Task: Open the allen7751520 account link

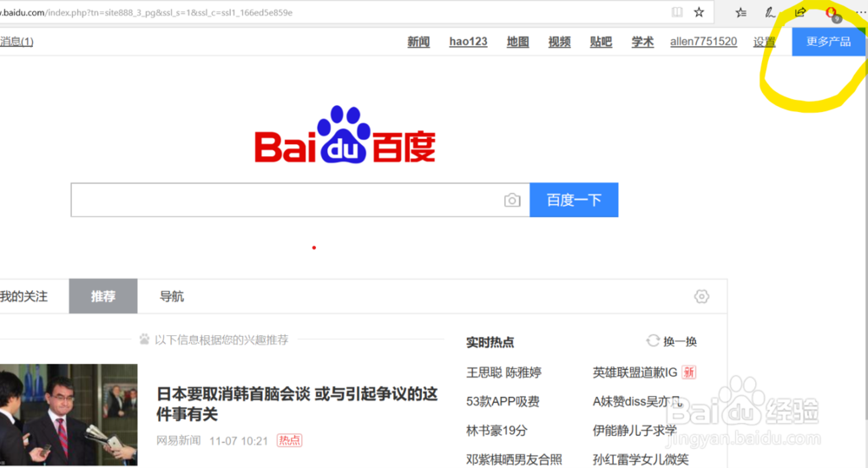Action: (704, 42)
